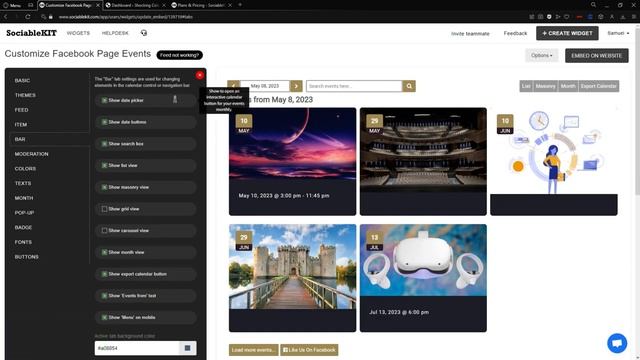This screenshot has width=640, height=360.
Task: Toggle Show masonry view checkbox
Action: point(104,187)
